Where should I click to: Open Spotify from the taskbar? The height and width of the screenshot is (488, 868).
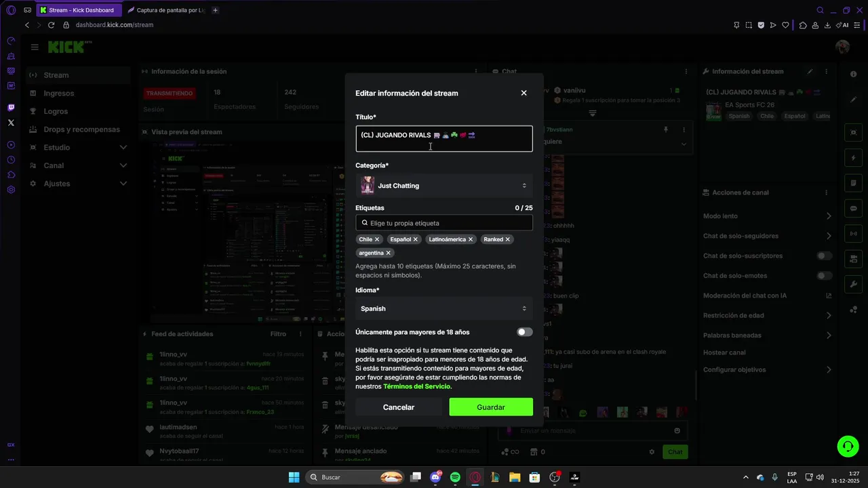pos(455,477)
